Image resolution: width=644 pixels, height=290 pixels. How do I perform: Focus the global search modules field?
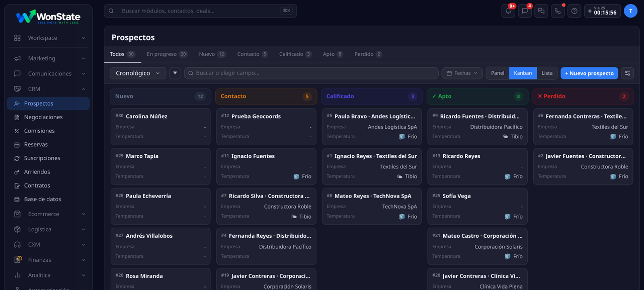click(200, 11)
